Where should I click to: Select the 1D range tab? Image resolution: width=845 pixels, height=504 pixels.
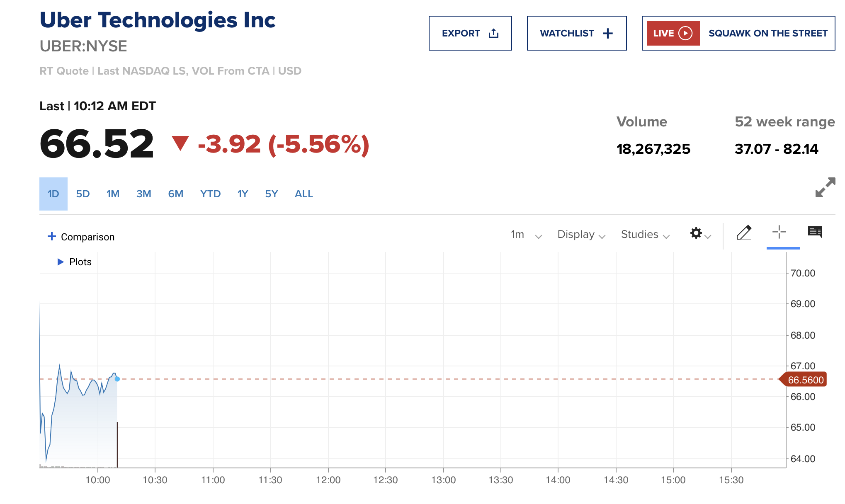point(53,194)
